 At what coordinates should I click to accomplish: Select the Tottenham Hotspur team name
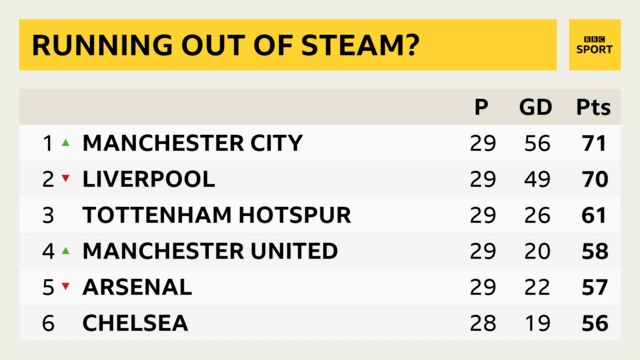tap(217, 215)
